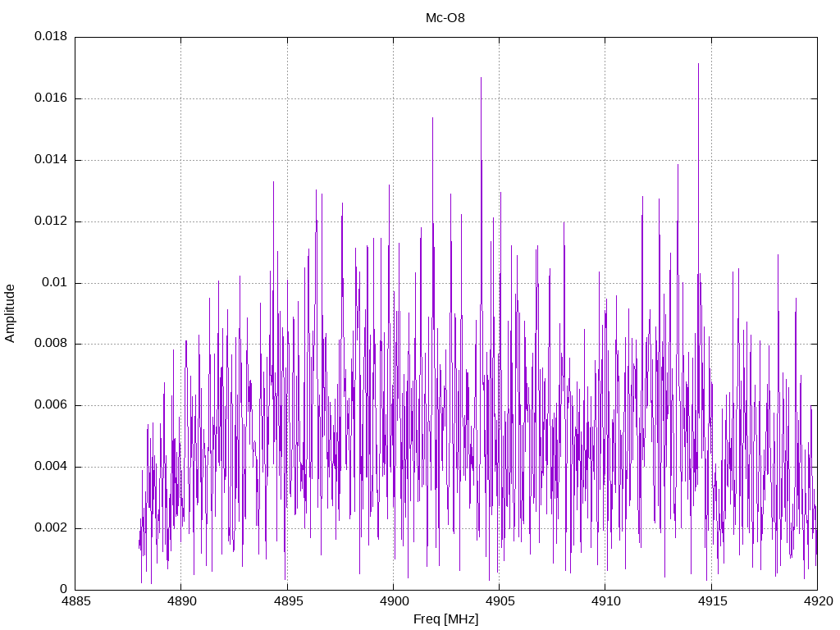Image resolution: width=840 pixels, height=630 pixels.
Task: Click the 0 y-axis tick label
Action: pyautogui.click(x=64, y=589)
